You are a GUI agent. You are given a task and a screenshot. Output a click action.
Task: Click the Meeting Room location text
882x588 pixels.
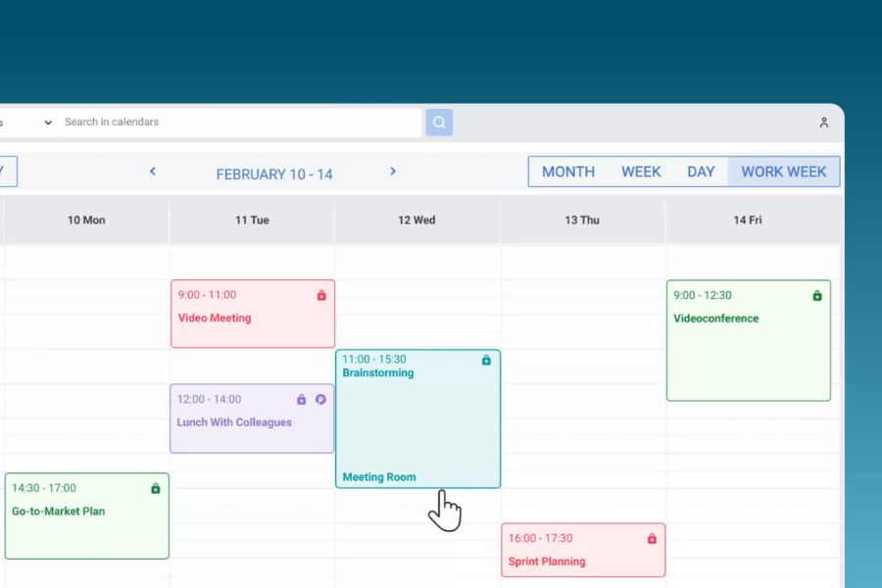point(379,477)
